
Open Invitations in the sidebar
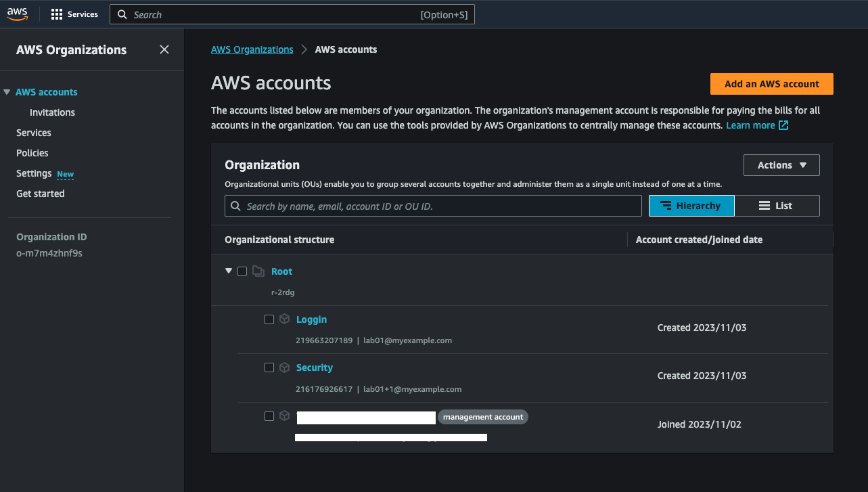point(52,112)
